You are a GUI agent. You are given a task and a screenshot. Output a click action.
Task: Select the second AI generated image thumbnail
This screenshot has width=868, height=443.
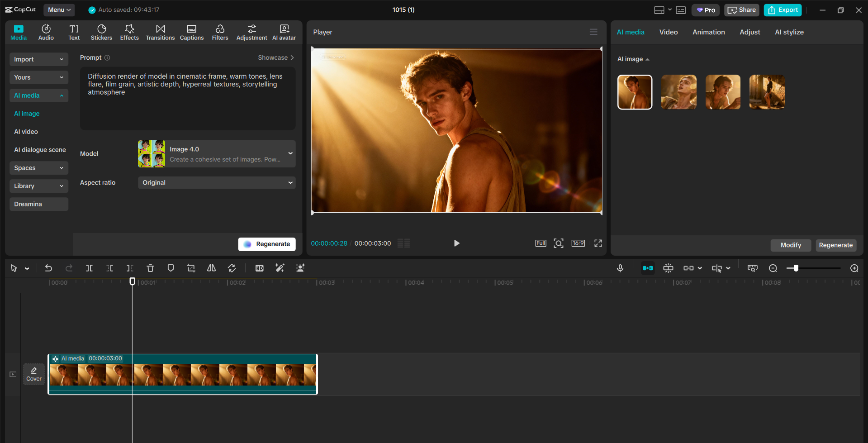678,92
